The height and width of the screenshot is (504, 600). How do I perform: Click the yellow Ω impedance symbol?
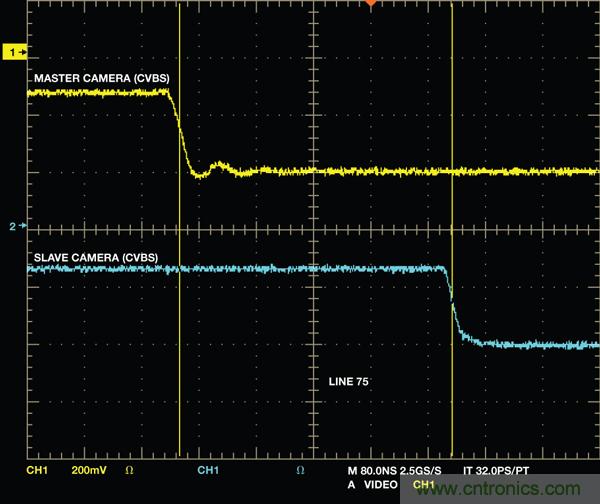(x=127, y=469)
